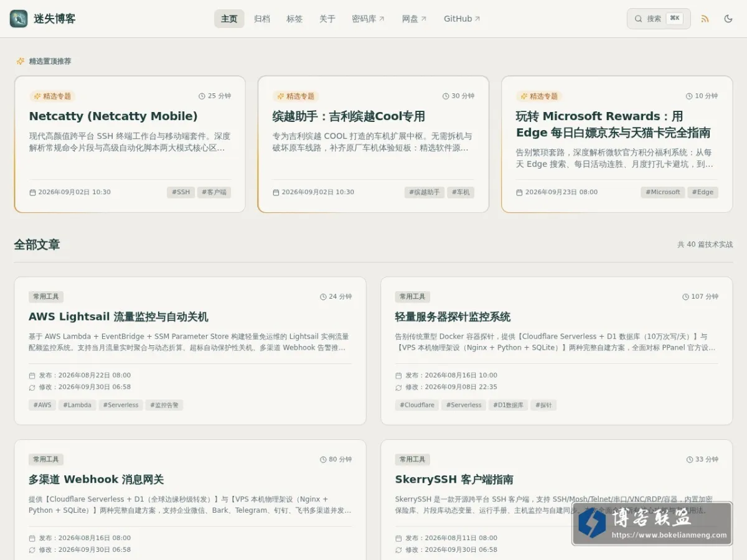Click the #D1数据库 tag
Screen dimensions: 747x560
click(x=509, y=405)
